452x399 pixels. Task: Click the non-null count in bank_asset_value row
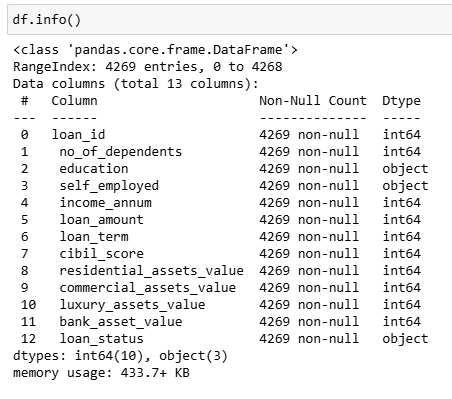pos(309,322)
